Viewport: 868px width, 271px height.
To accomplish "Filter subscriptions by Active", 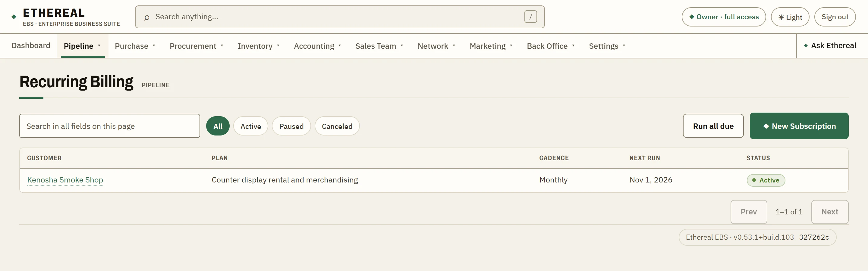I will pyautogui.click(x=251, y=126).
